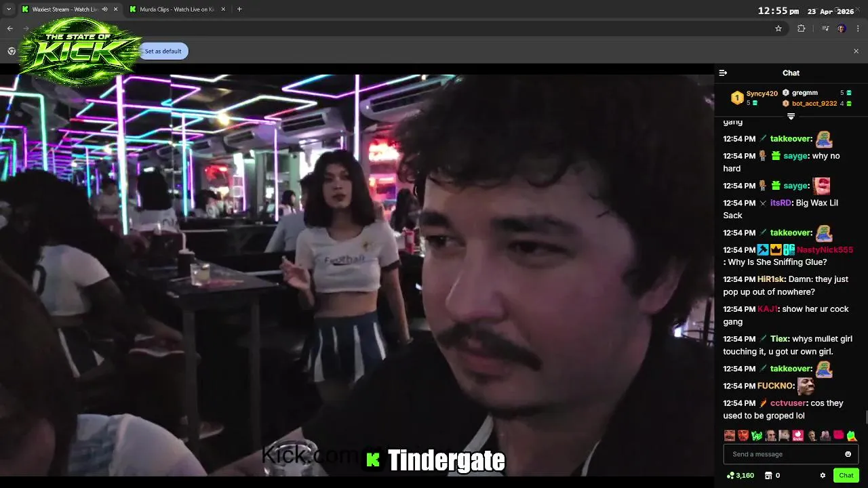Insert the plain pink square quick emote
This screenshot has height=488, width=868.
click(838, 436)
